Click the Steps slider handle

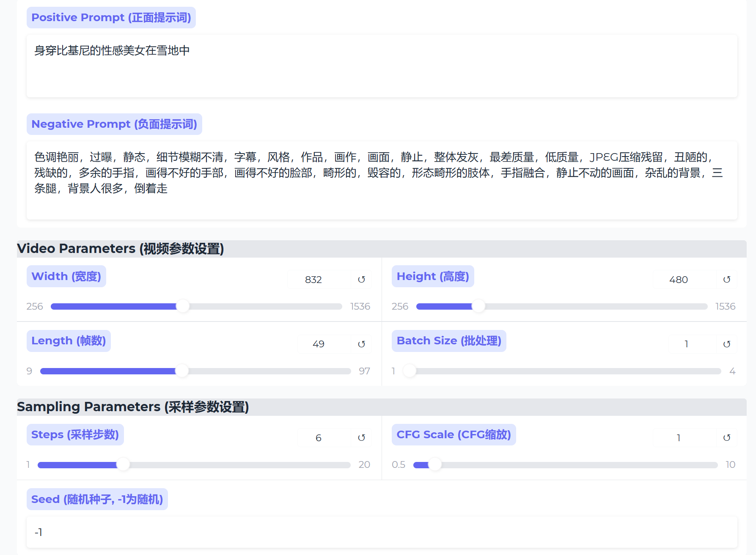tap(124, 464)
